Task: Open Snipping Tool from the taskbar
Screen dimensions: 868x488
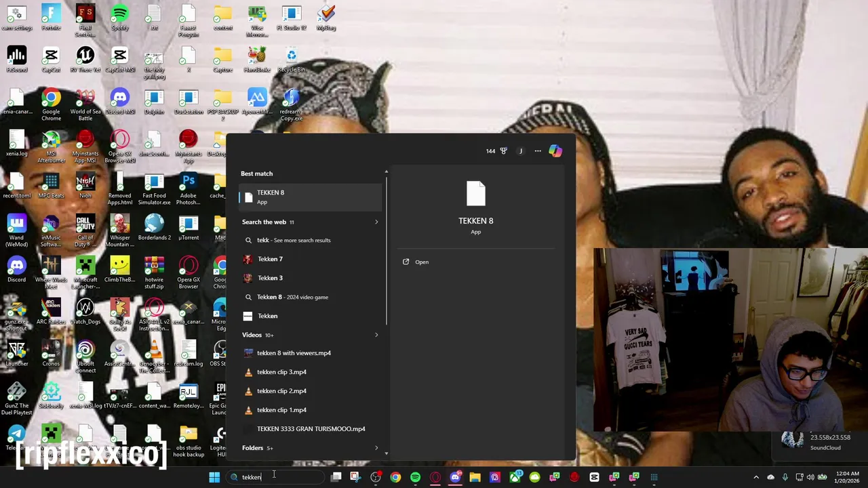Action: [x=355, y=477]
